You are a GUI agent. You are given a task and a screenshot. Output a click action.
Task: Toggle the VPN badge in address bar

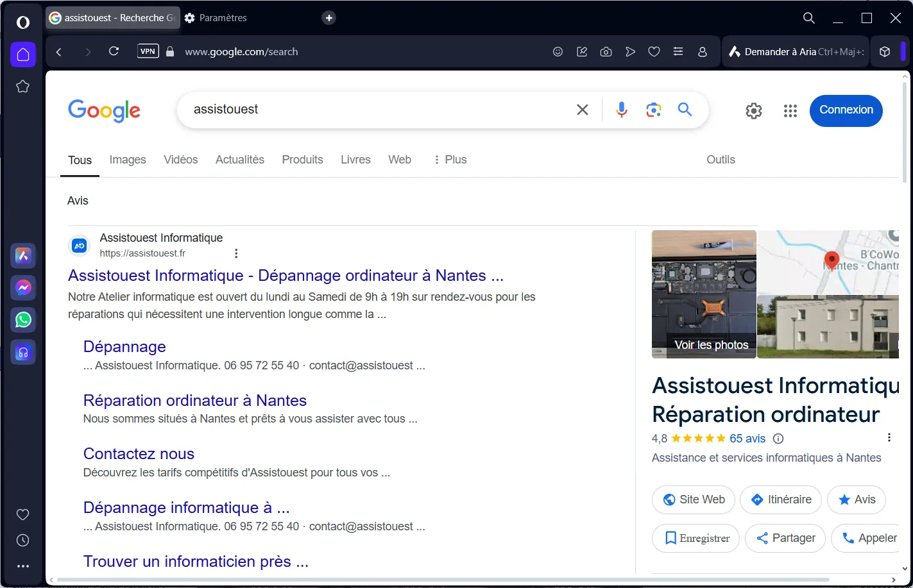pos(148,51)
